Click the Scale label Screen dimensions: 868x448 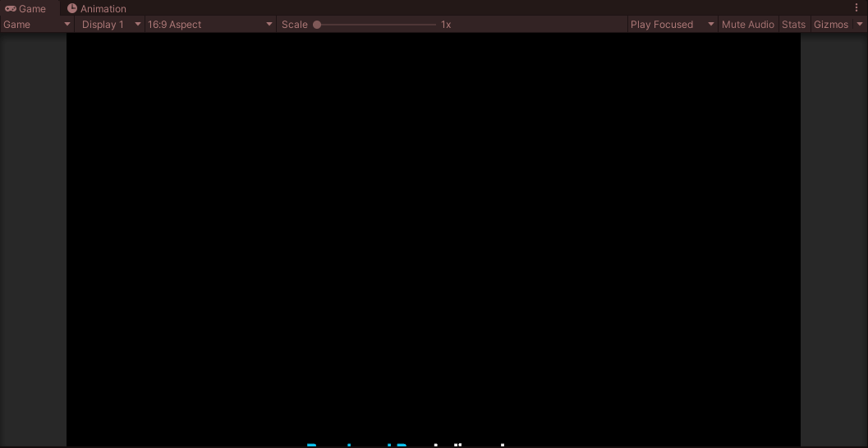[x=295, y=25]
